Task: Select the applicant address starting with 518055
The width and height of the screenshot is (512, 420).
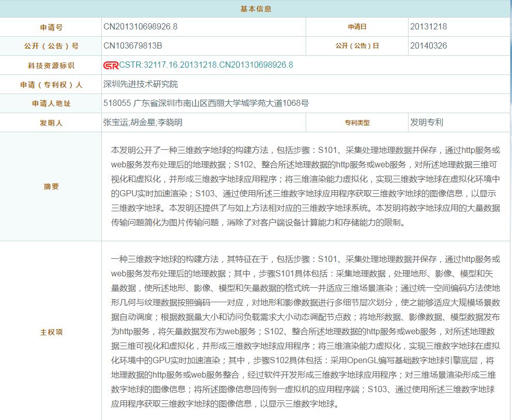Action: 206,103
